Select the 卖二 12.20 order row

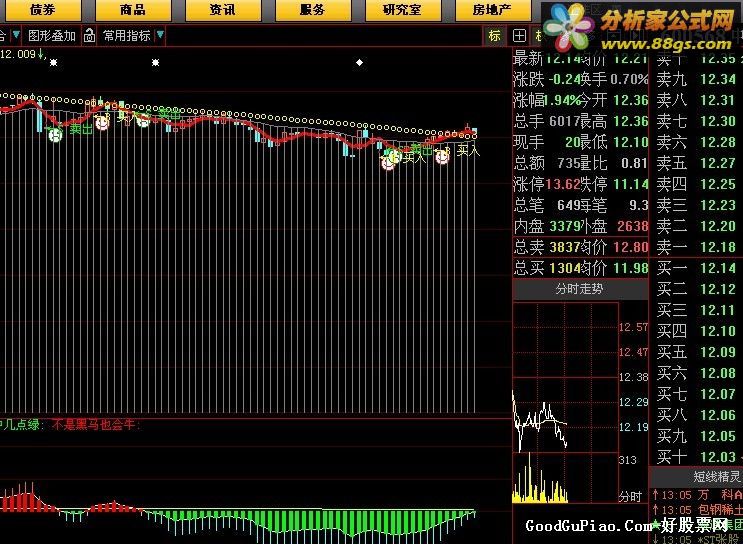pos(697,226)
